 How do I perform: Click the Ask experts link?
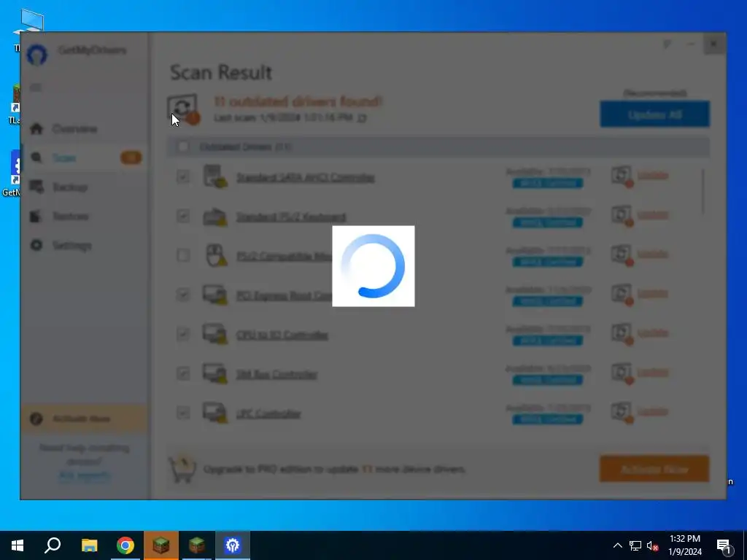[84, 475]
